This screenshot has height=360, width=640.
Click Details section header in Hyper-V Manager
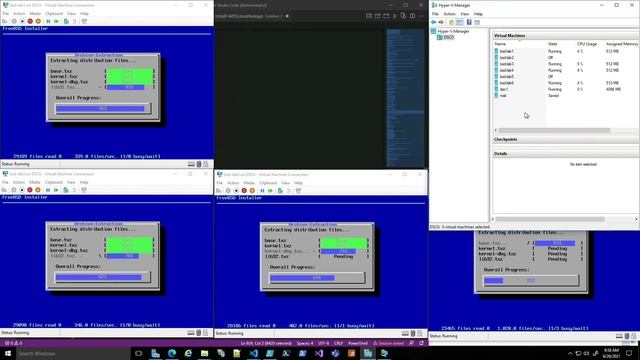pyautogui.click(x=566, y=153)
